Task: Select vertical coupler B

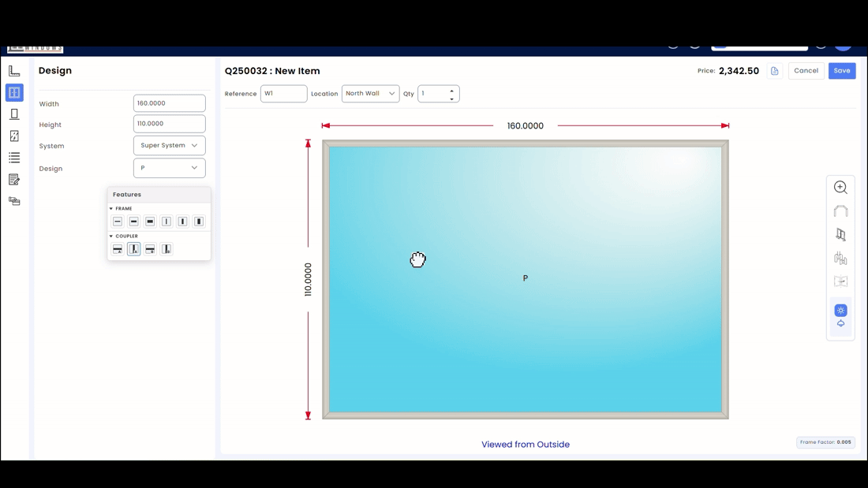Action: tap(166, 249)
